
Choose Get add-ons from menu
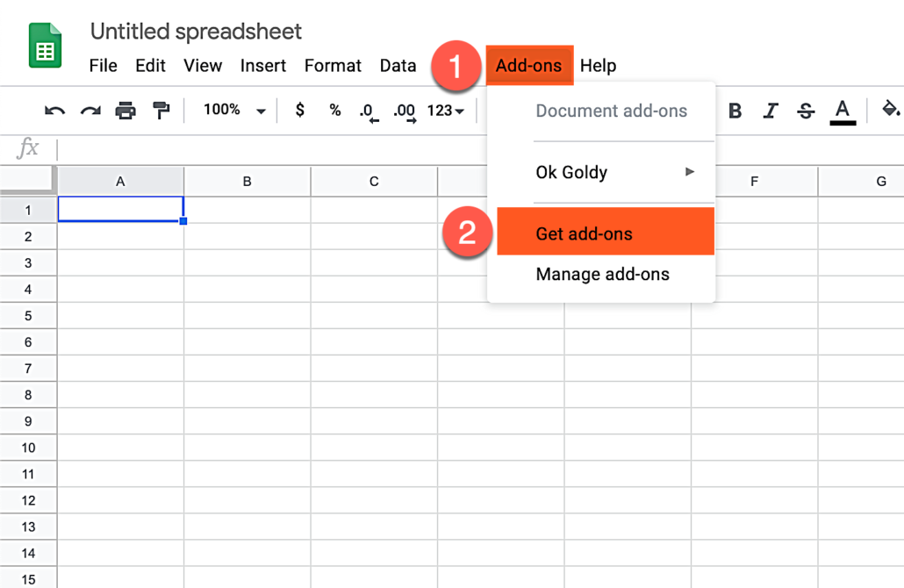(606, 231)
